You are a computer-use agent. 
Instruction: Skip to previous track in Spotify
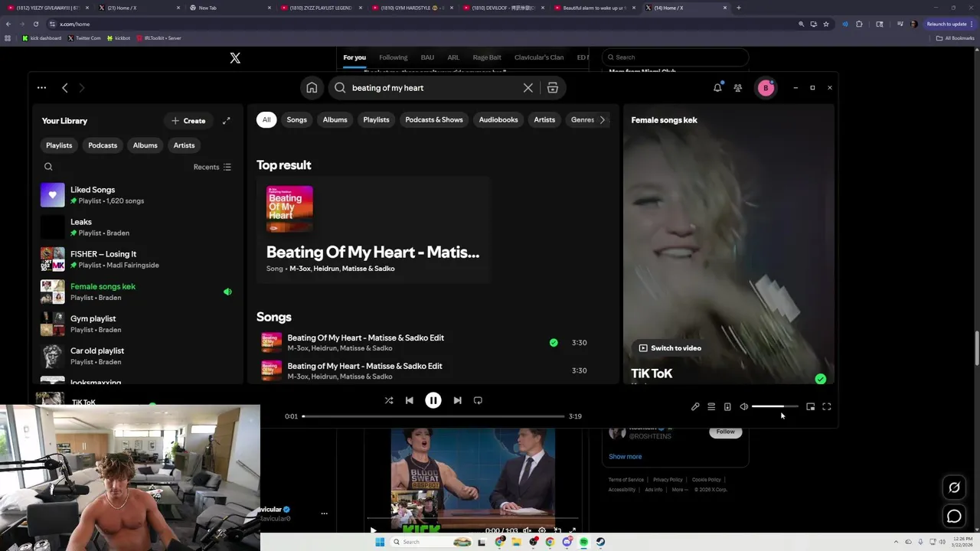pos(410,400)
